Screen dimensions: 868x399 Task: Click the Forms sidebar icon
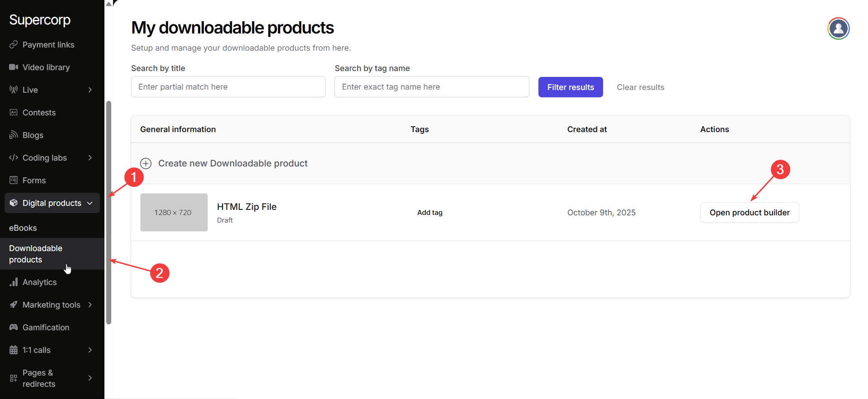coord(14,180)
